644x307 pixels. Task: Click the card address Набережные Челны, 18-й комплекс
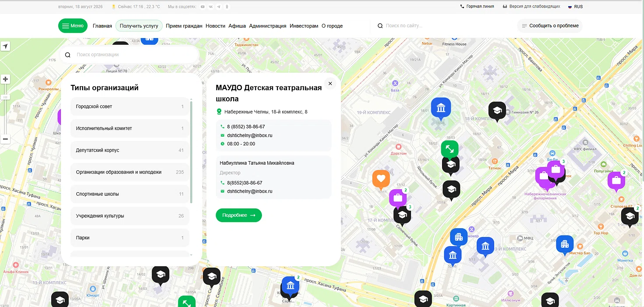tap(266, 112)
